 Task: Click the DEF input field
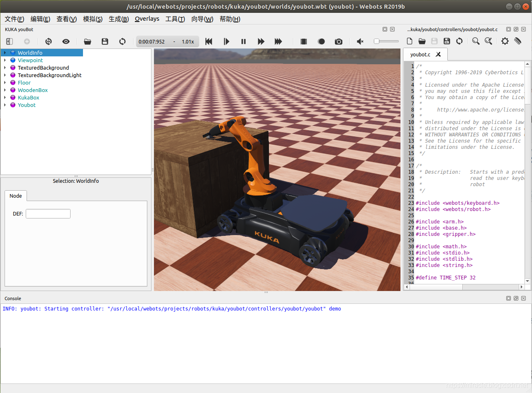coord(48,214)
